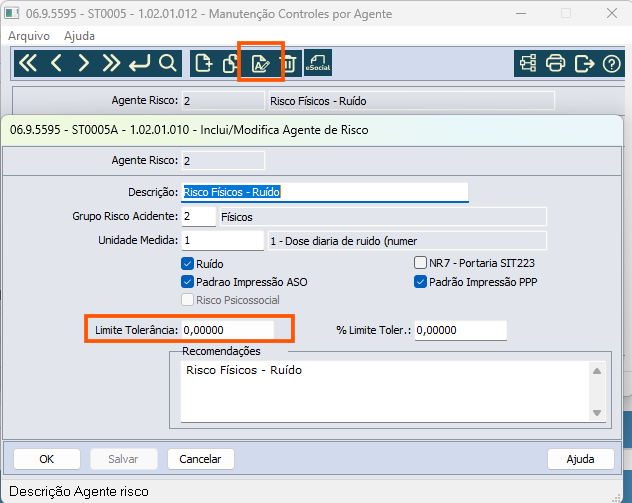Viewport: 632px width, 503px height.
Task: Go to next record arrow
Action: 83,63
